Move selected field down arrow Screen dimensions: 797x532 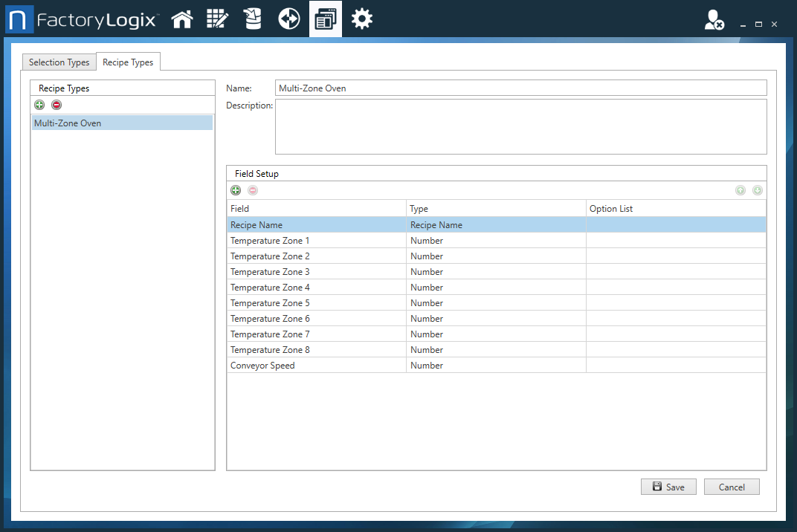point(757,190)
